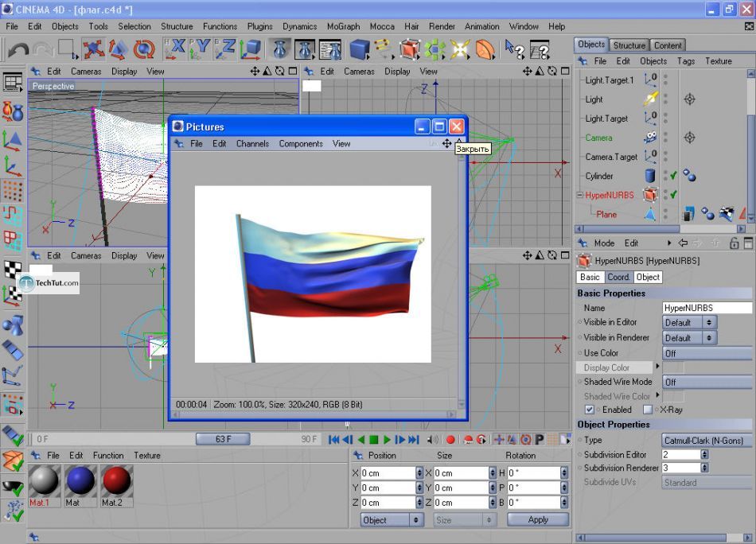Open Render Settings icon
The height and width of the screenshot is (544, 756).
tap(330, 49)
